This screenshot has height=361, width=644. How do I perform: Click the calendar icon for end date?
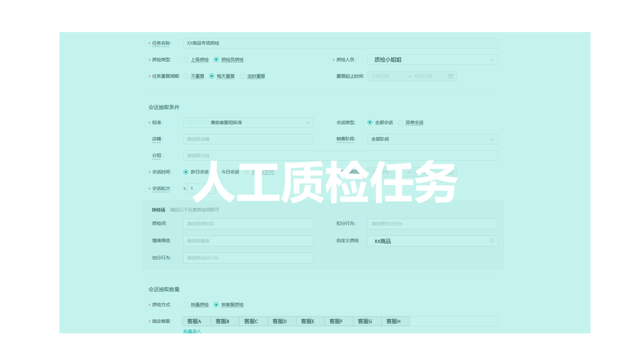point(451,76)
